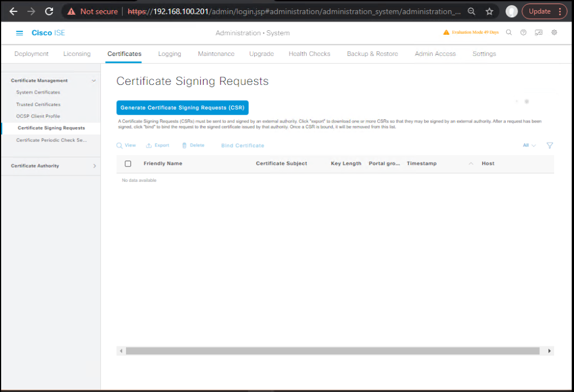This screenshot has width=574, height=392.
Task: Click the Evaluation Mode warning icon
Action: (x=446, y=32)
